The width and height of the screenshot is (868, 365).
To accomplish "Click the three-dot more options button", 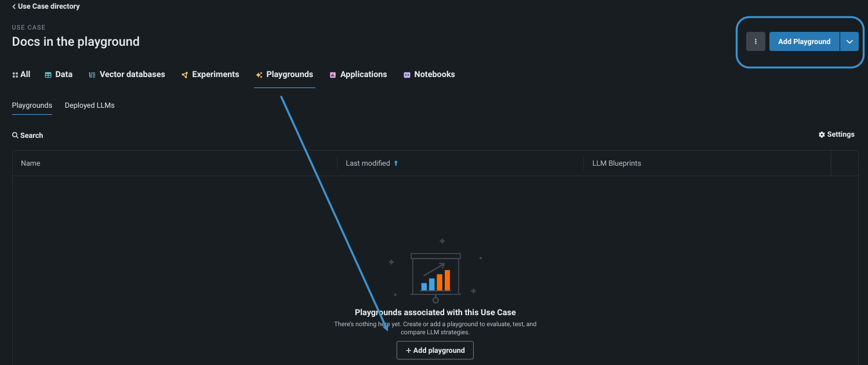I will click(x=756, y=42).
